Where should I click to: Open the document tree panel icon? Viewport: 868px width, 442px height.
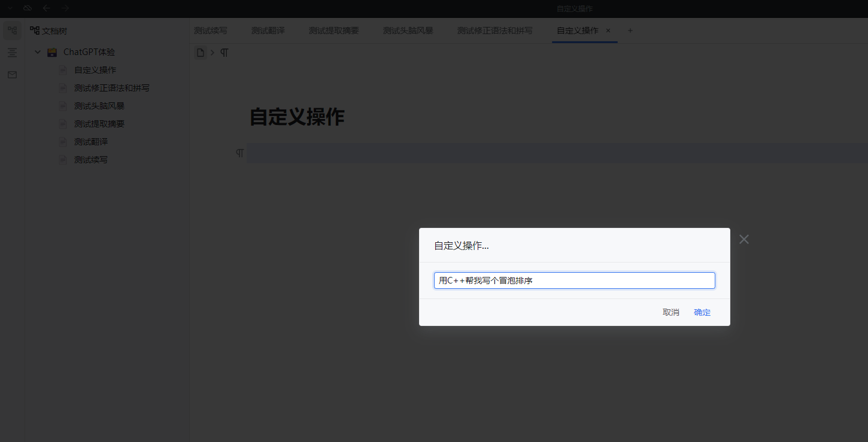click(x=12, y=31)
